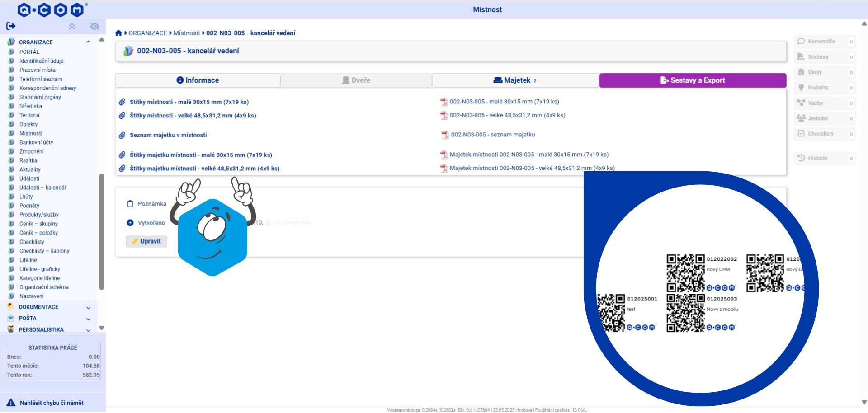The image size is (868, 413).
Task: Expand the DOKUMENTACE section
Action: pos(88,308)
